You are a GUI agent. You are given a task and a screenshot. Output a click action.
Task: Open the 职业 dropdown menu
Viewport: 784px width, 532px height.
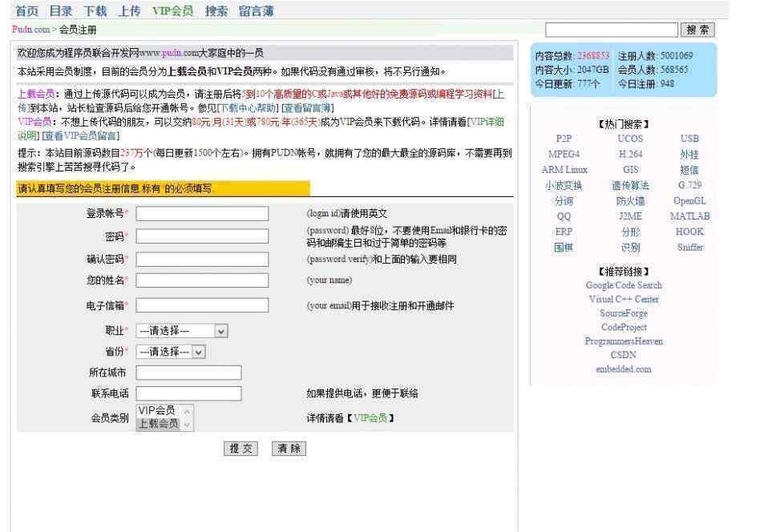click(x=182, y=330)
